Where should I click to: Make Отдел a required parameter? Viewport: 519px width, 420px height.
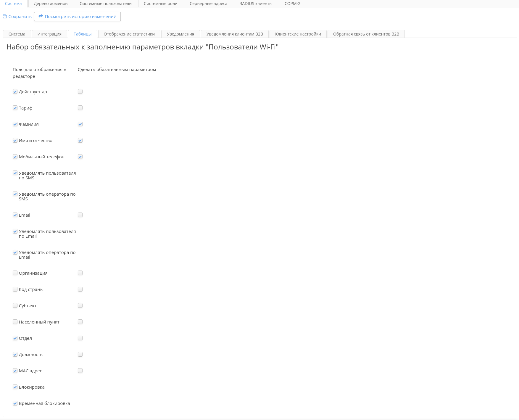point(80,338)
